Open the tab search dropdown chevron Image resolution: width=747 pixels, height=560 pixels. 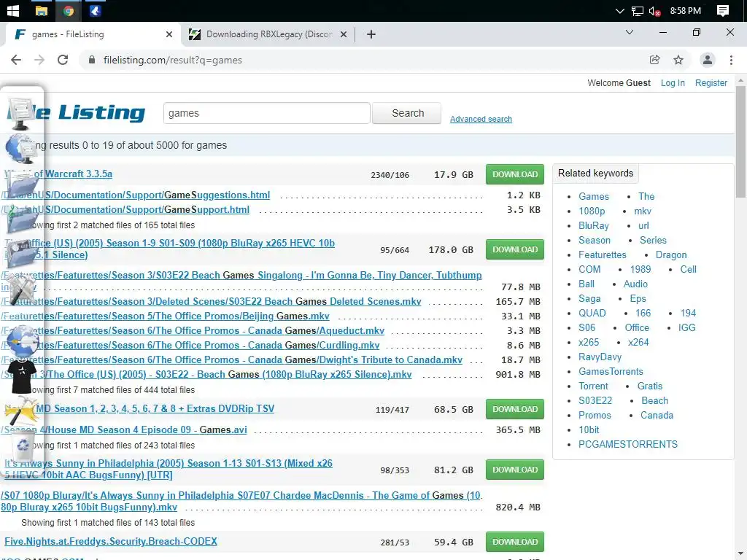(x=630, y=32)
